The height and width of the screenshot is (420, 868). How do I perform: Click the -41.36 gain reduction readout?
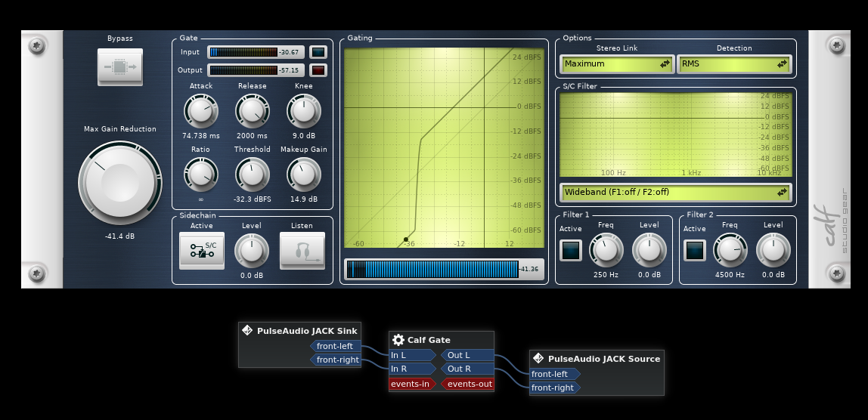530,270
